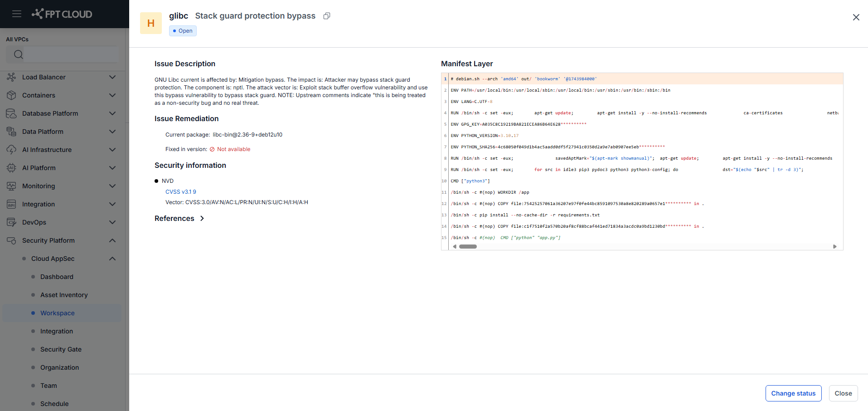Open the CVSS v3.1 9 link
The height and width of the screenshot is (411, 868).
181,192
